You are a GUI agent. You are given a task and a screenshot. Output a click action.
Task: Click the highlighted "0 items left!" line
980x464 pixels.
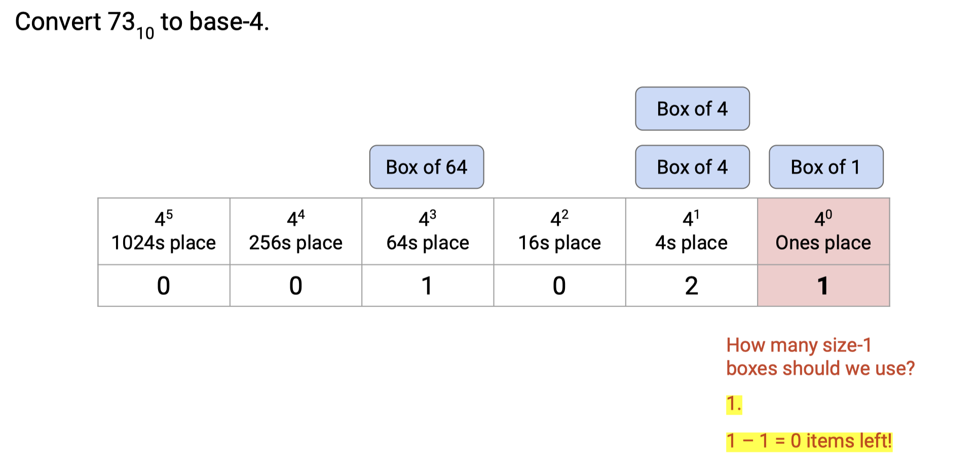809,441
